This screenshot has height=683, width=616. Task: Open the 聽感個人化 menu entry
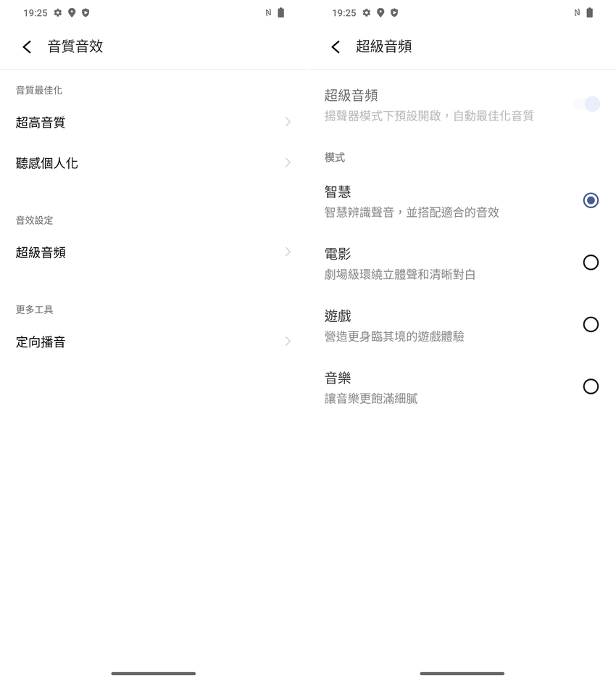(154, 163)
